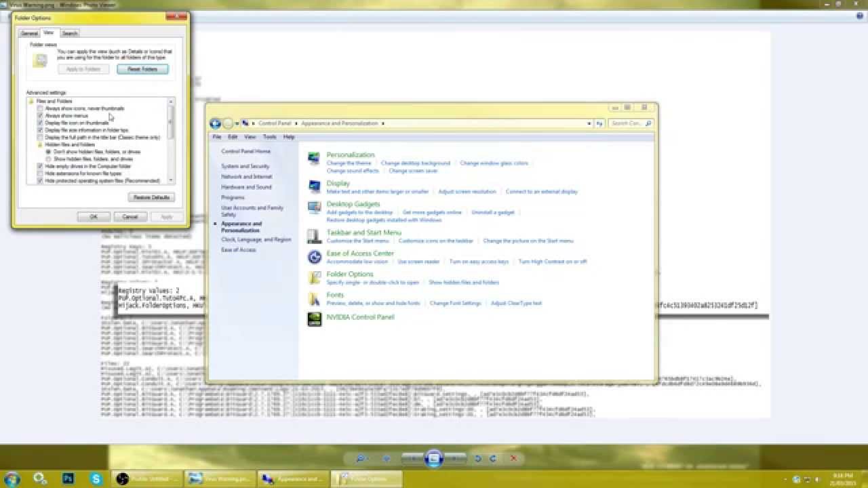Refresh the Control Panel address bar

[x=599, y=123]
